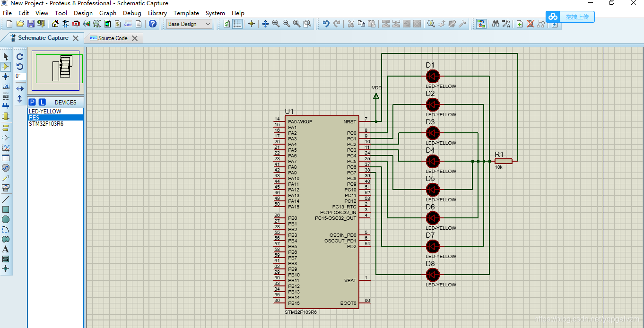The image size is (644, 328).
Task: Click the Cut scissors icon
Action: click(x=351, y=24)
